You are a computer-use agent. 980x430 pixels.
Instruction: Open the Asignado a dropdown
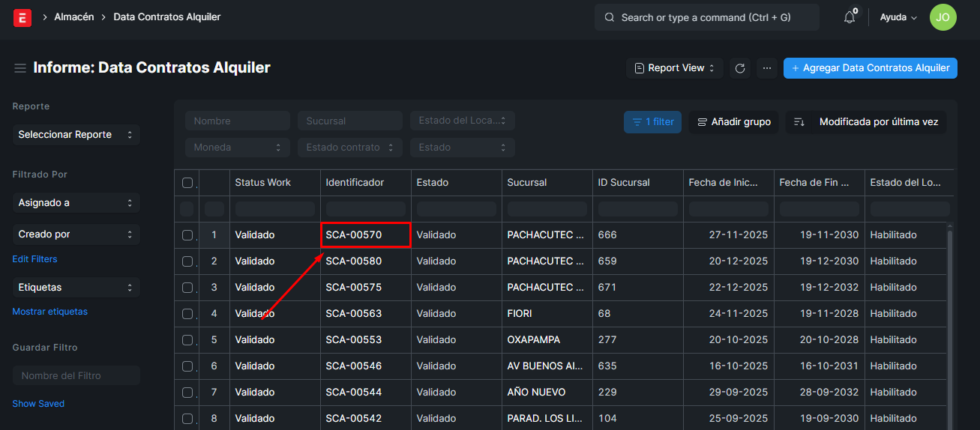[76, 203]
